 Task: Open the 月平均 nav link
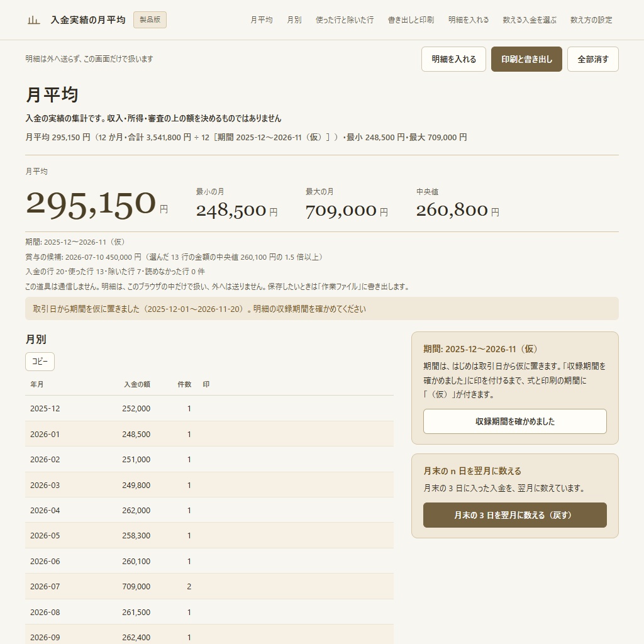[261, 19]
